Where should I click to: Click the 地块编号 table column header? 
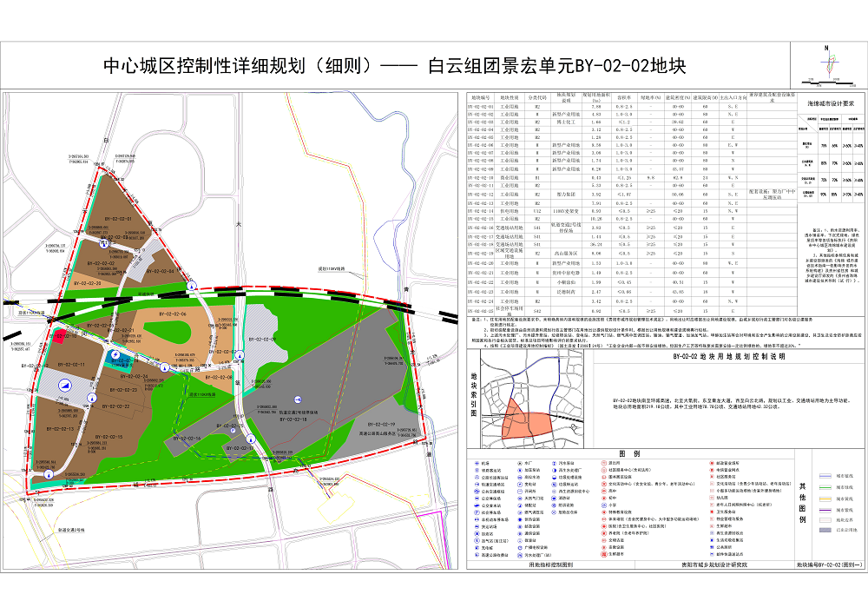[x=481, y=97]
